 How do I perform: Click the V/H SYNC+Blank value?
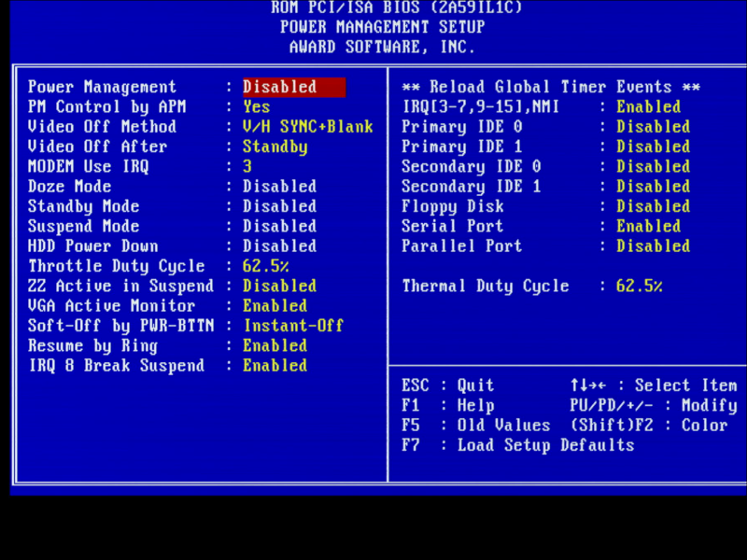(308, 127)
